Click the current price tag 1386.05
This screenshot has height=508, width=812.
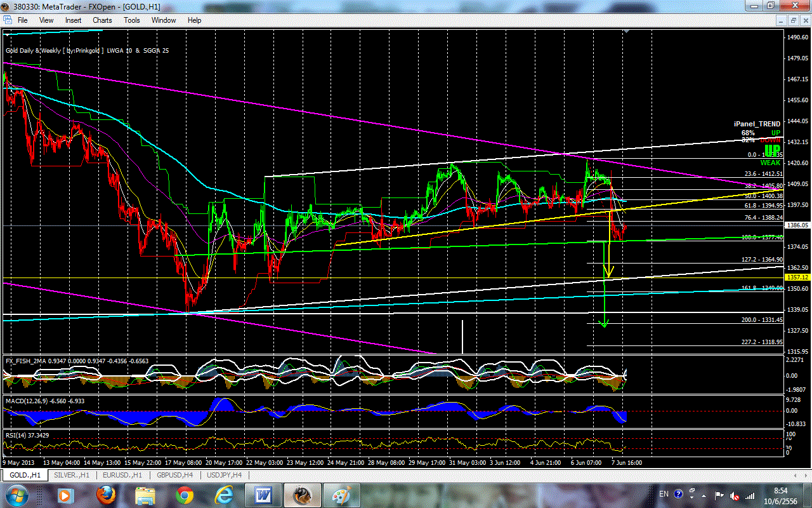pyautogui.click(x=797, y=225)
